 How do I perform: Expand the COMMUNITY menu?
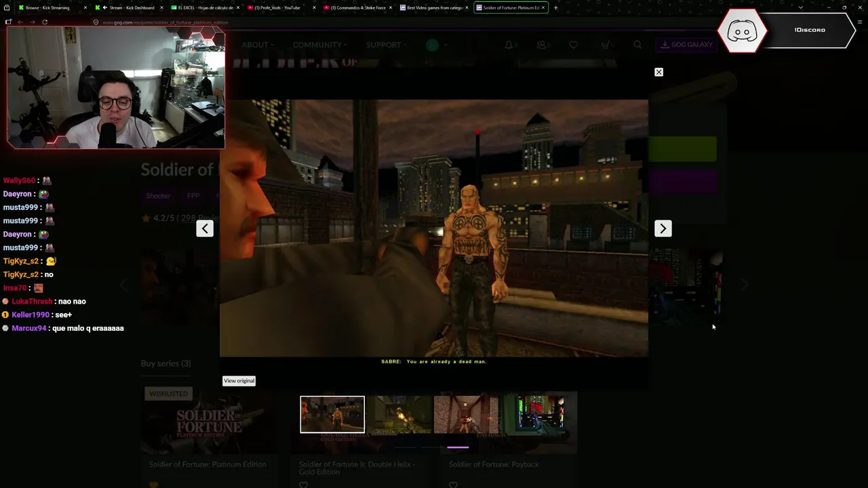click(x=319, y=45)
